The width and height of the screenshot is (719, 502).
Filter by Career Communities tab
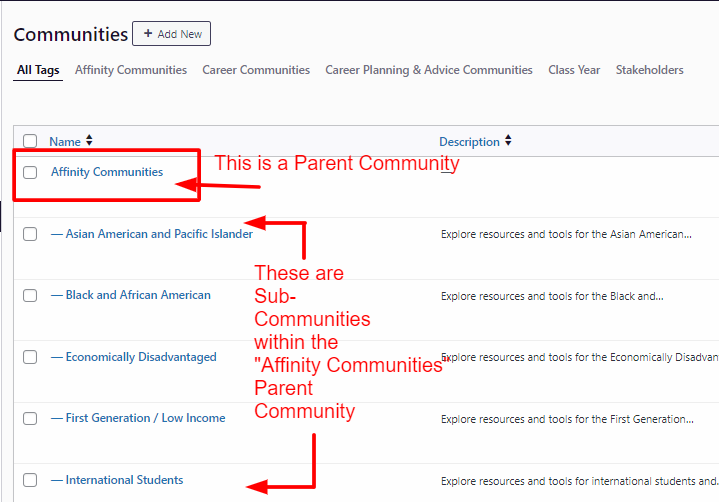pyautogui.click(x=256, y=70)
